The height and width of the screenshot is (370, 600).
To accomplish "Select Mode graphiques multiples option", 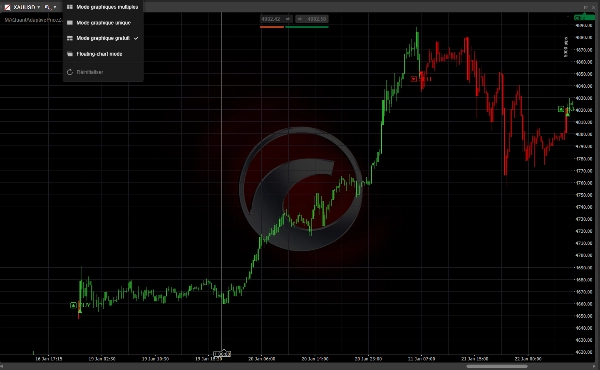I will pos(103,7).
